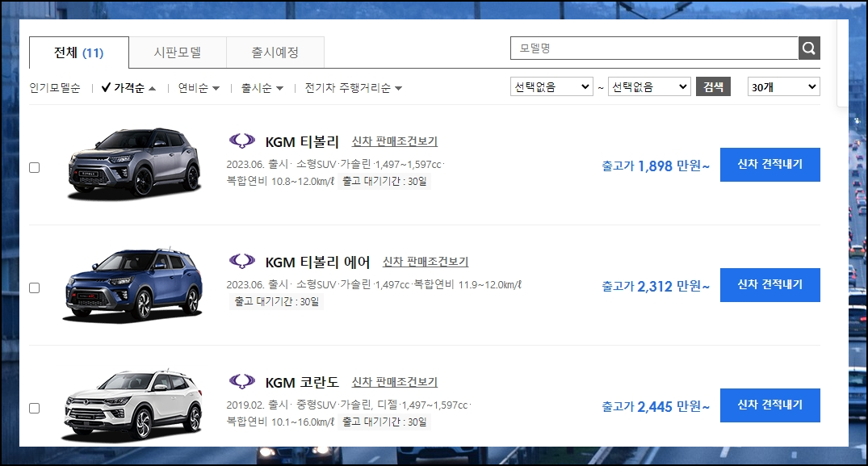Viewport: 868px width, 466px height.
Task: Click the KGM logo beside 코란도
Action: point(242,381)
